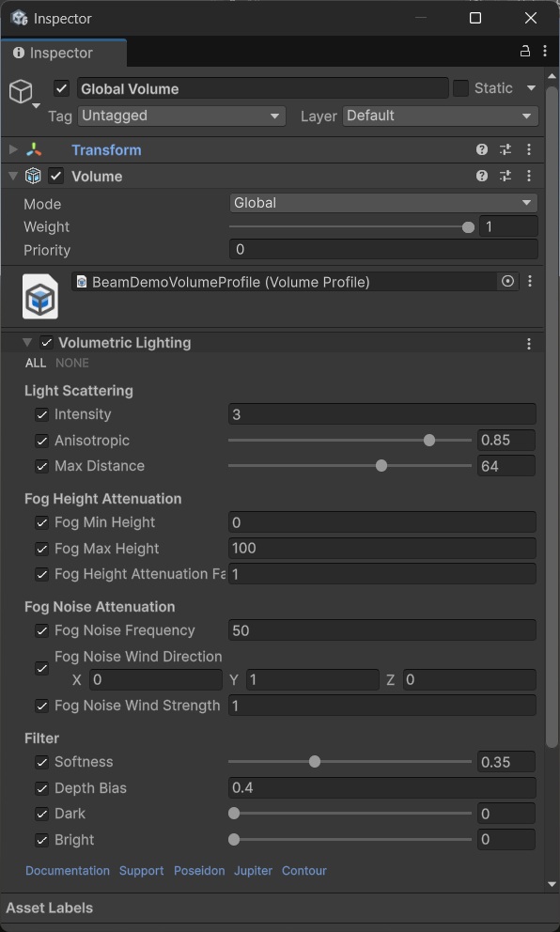
Task: Open object picker for BeamDemoVolumeProfile
Action: [x=506, y=281]
